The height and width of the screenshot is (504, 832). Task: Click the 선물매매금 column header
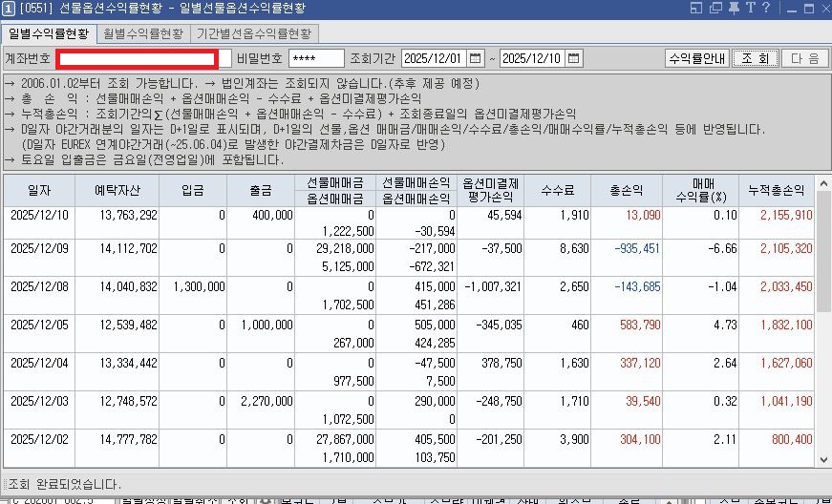click(x=335, y=182)
